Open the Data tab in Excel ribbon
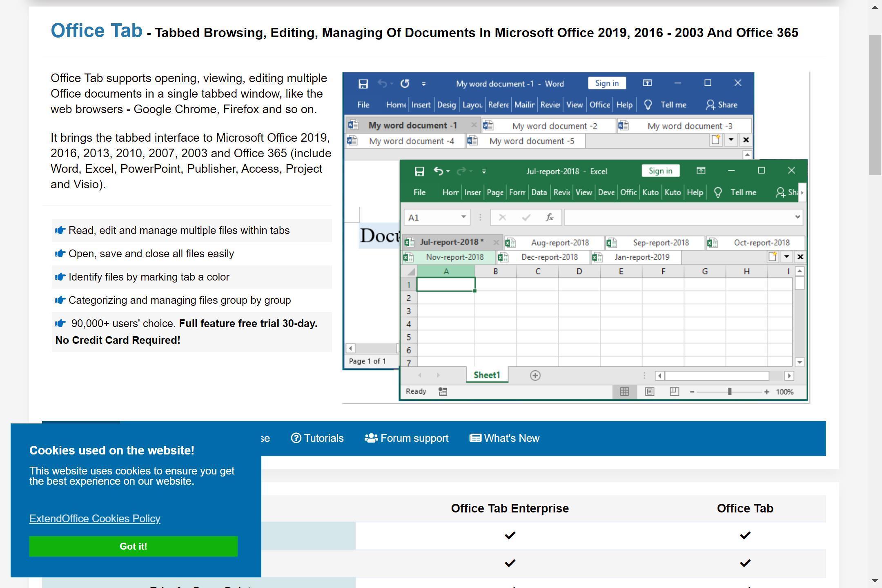 click(539, 192)
